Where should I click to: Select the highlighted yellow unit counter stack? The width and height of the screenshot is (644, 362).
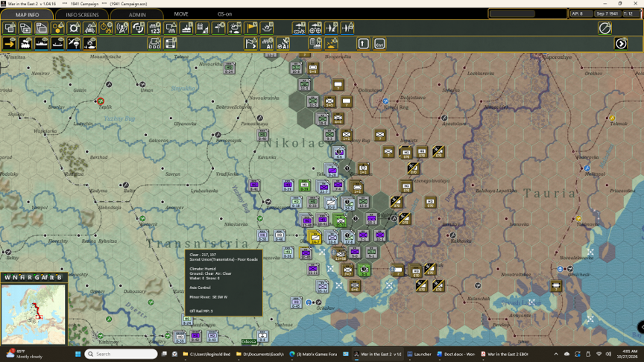click(x=315, y=237)
